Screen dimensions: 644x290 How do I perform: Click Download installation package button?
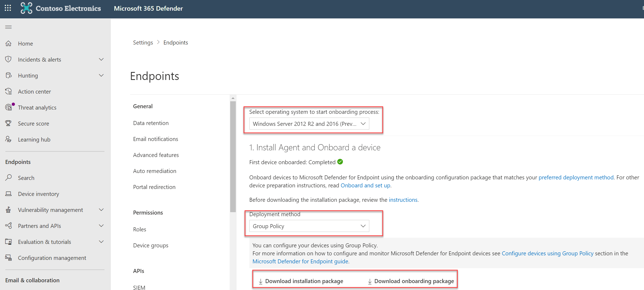[x=301, y=281]
